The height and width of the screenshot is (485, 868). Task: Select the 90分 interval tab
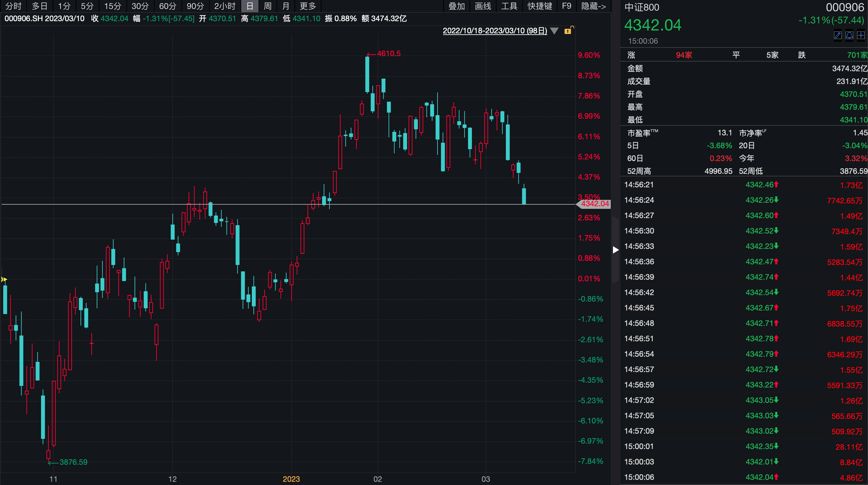coord(195,6)
